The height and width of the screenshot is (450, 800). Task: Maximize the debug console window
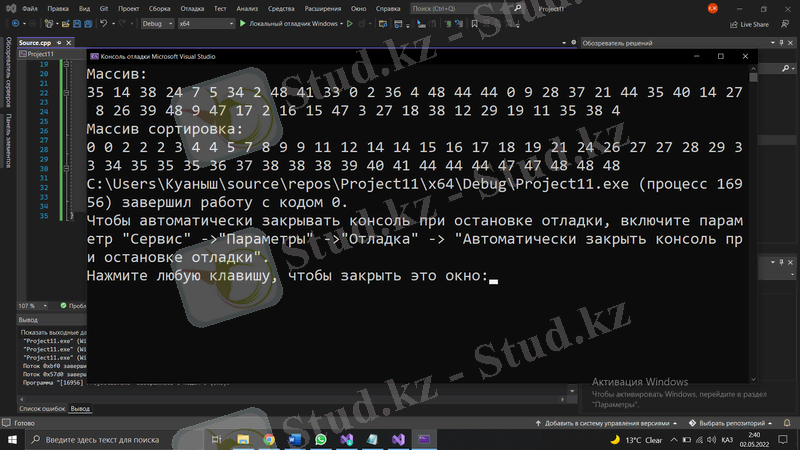pyautogui.click(x=721, y=56)
